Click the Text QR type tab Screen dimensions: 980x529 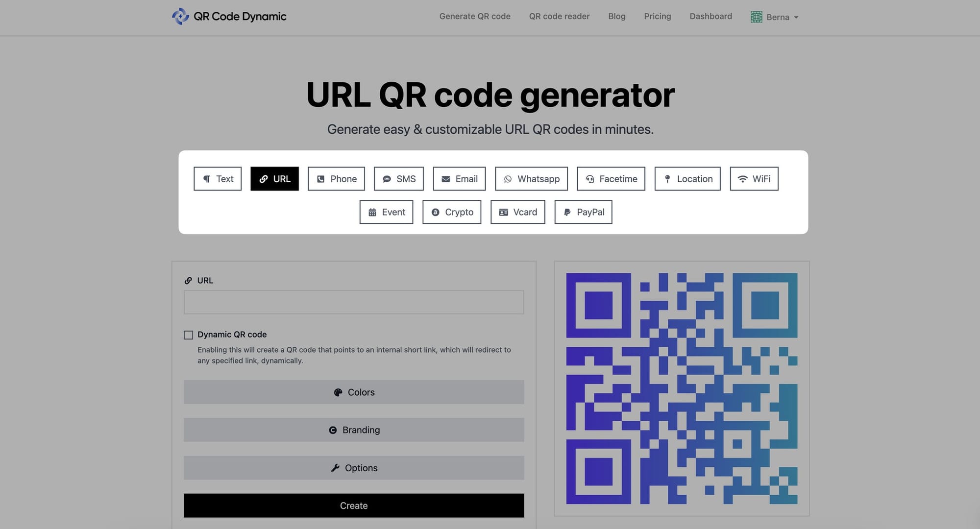click(x=217, y=178)
